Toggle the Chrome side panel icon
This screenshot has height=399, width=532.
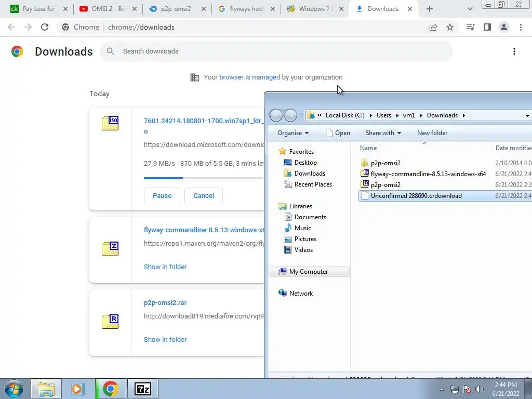(487, 27)
